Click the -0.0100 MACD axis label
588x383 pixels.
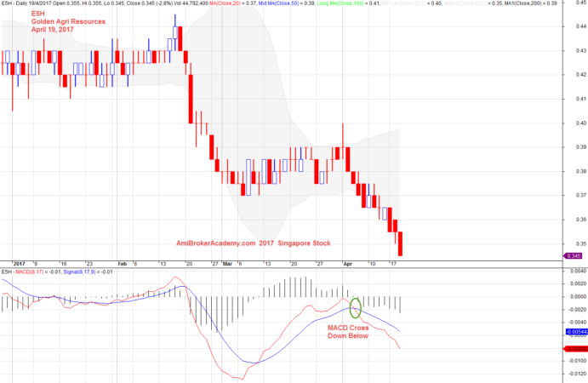tap(578, 361)
